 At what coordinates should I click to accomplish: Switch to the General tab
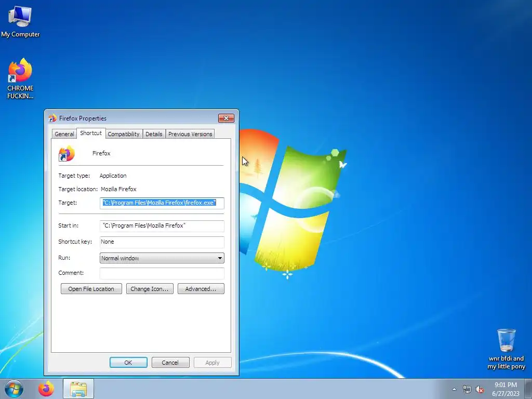click(x=64, y=134)
